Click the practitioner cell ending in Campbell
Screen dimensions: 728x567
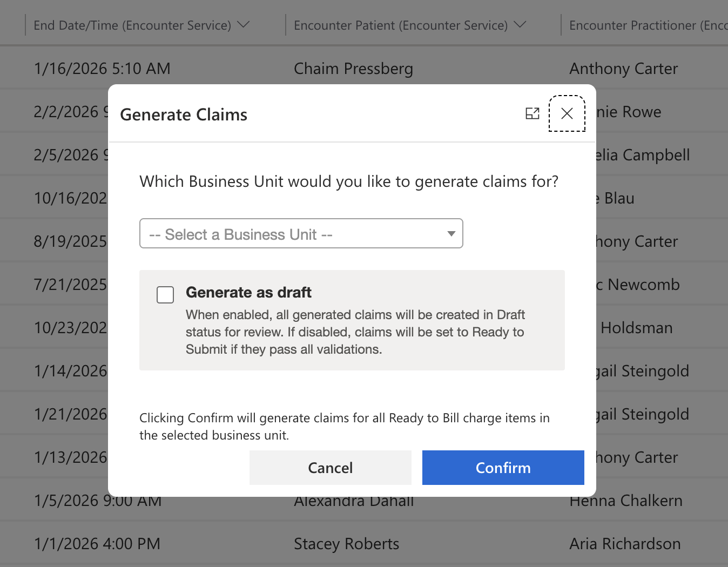643,155
